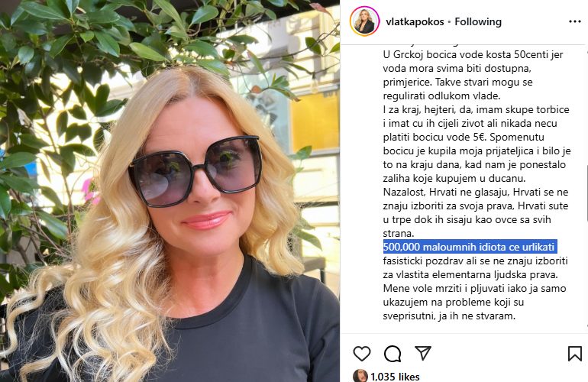Open the vlatkapokos profile username link

[x=415, y=21]
